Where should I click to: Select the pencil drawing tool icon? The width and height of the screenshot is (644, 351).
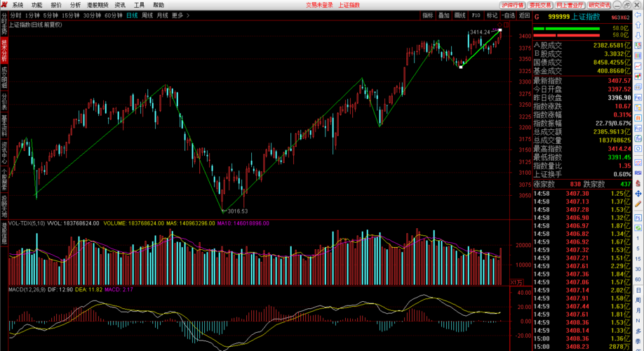click(x=638, y=204)
